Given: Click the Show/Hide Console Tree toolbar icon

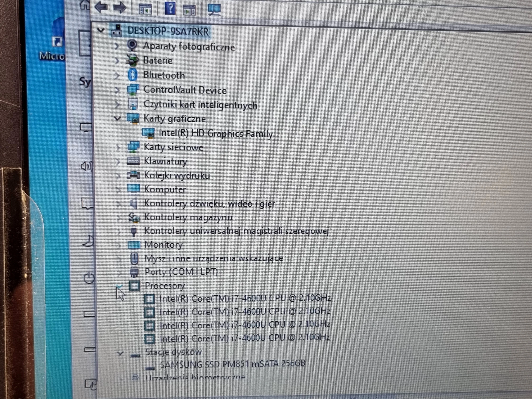Looking at the screenshot, I should pos(189,10).
